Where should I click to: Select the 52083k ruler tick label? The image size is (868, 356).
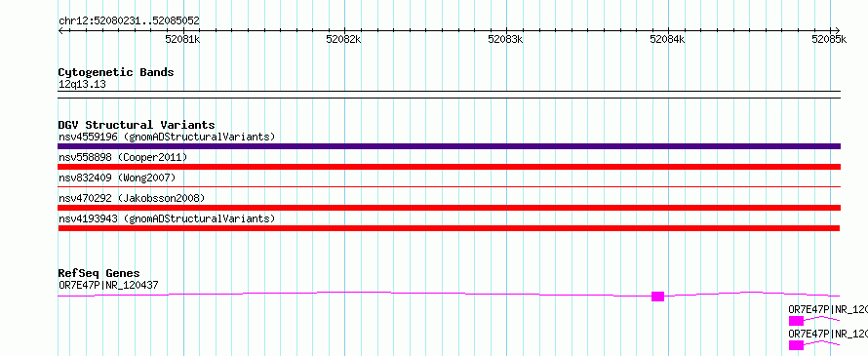coord(505,39)
